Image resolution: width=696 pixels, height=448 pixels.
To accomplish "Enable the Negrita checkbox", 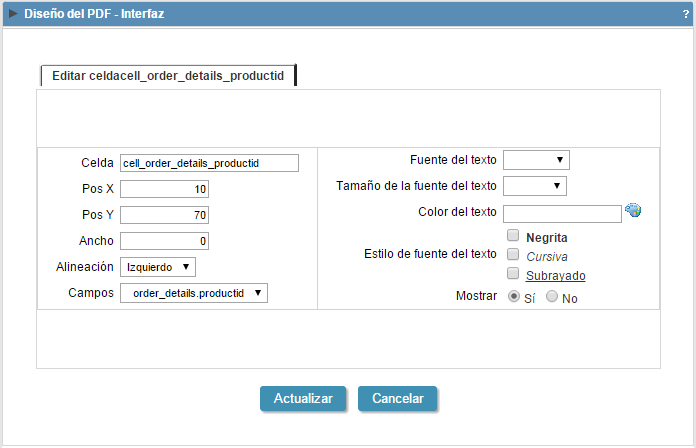I will click(513, 235).
